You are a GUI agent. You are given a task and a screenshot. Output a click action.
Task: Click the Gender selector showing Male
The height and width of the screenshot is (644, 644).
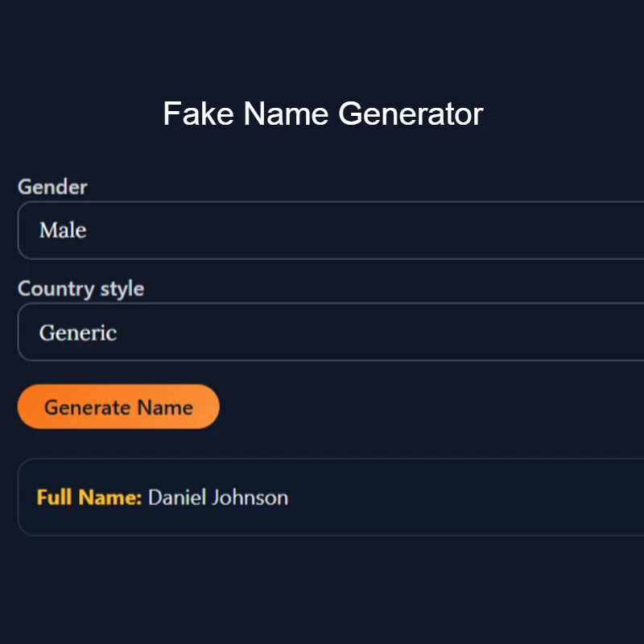point(322,230)
